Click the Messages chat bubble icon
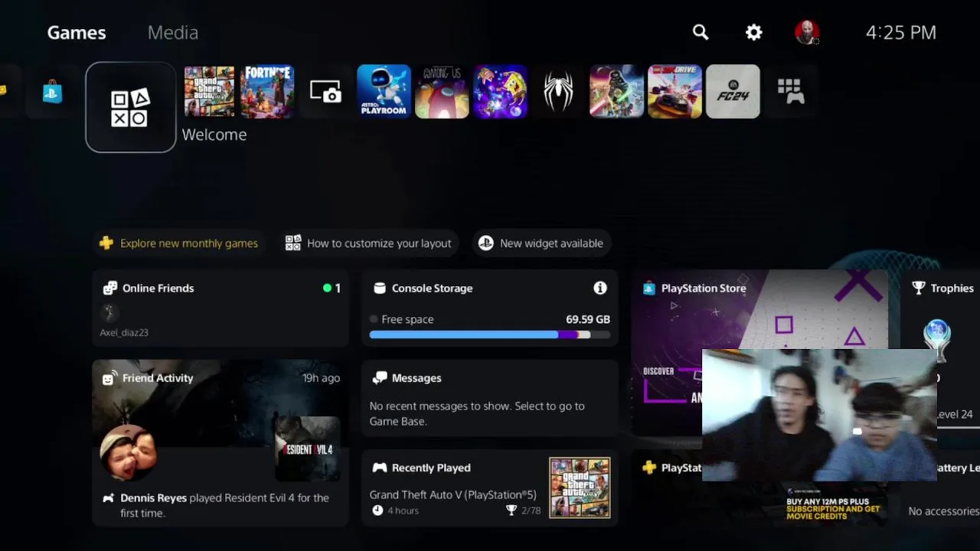The height and width of the screenshot is (551, 980). tap(379, 377)
